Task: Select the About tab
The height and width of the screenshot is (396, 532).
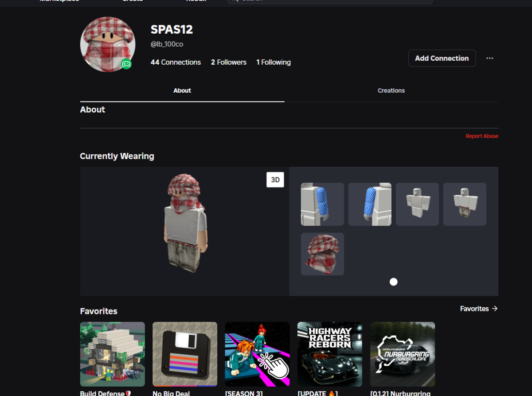Action: coord(182,90)
